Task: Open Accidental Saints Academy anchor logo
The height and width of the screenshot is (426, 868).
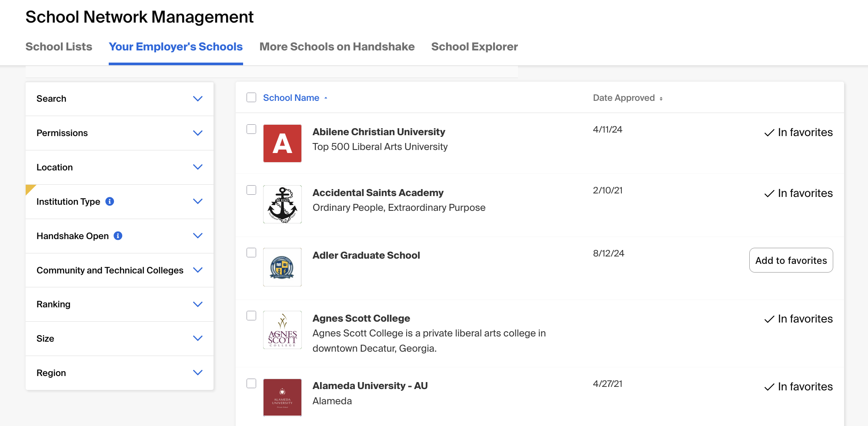Action: pyautogui.click(x=282, y=204)
